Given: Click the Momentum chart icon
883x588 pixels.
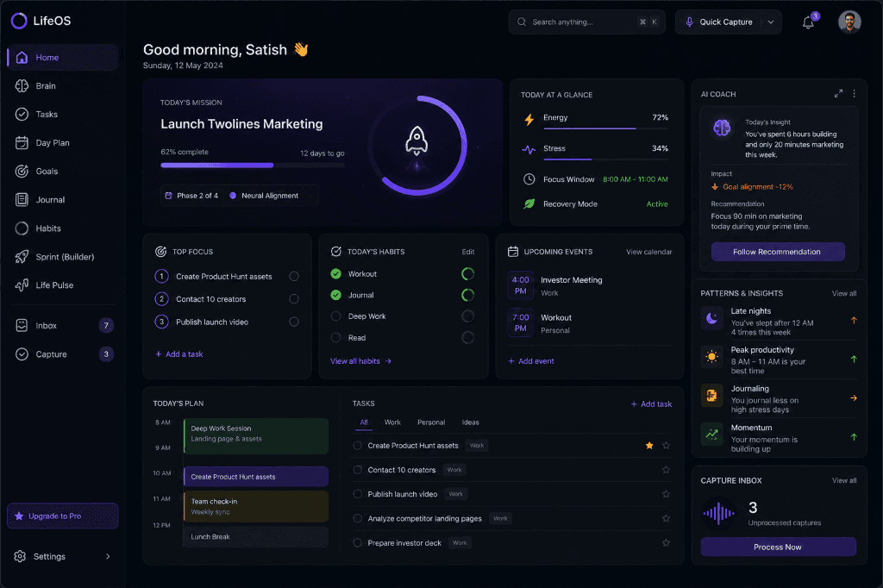Looking at the screenshot, I should pos(711,435).
